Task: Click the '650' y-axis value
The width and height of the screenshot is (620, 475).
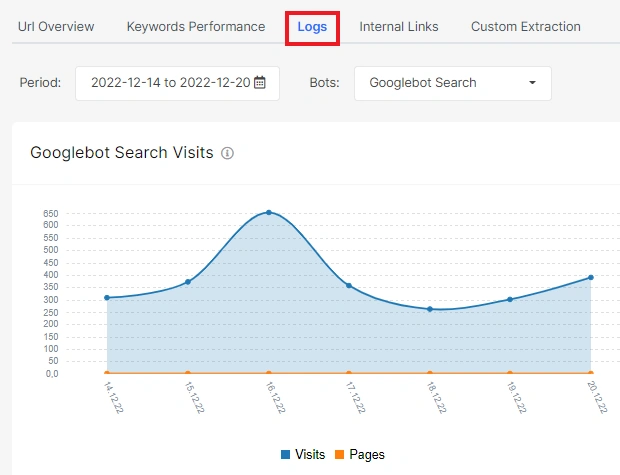Action: [x=51, y=214]
